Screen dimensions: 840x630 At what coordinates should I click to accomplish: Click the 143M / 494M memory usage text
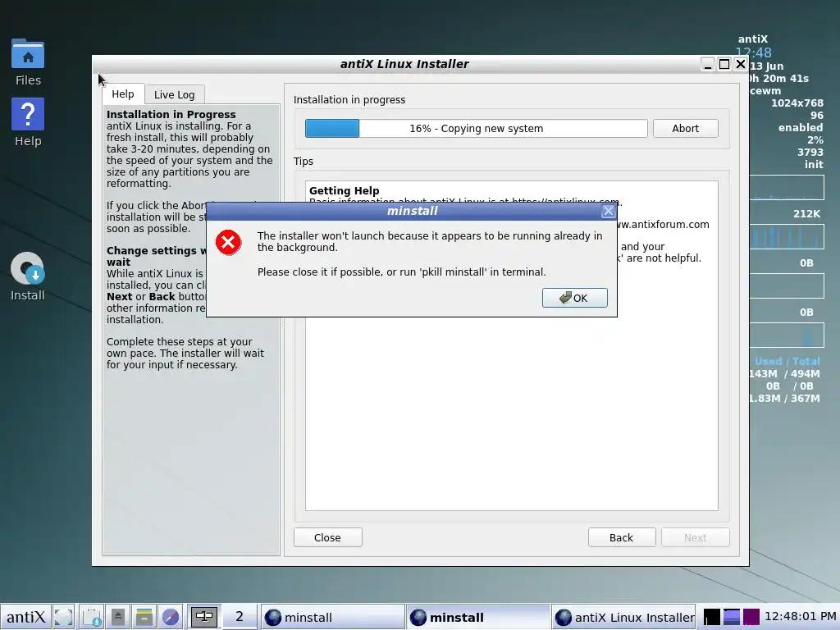point(784,373)
